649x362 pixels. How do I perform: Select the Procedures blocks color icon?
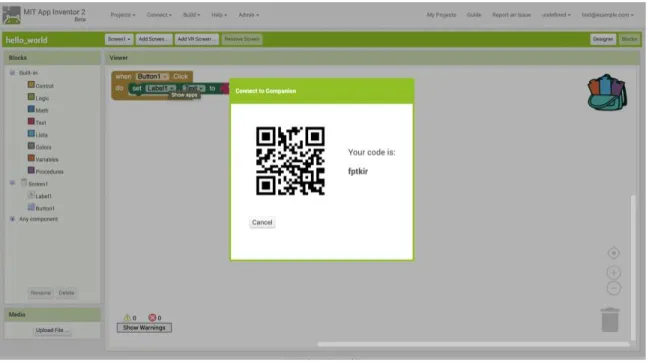(31, 170)
